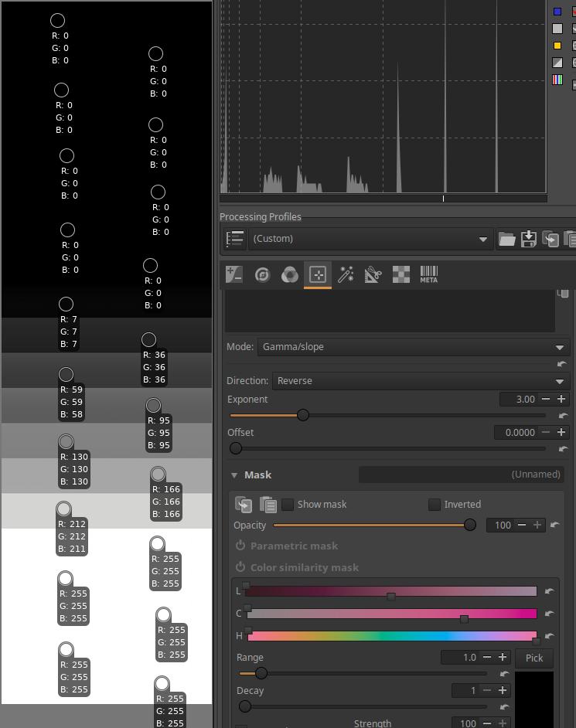
Task: Check the Inverted mask checkbox
Action: pyautogui.click(x=435, y=505)
